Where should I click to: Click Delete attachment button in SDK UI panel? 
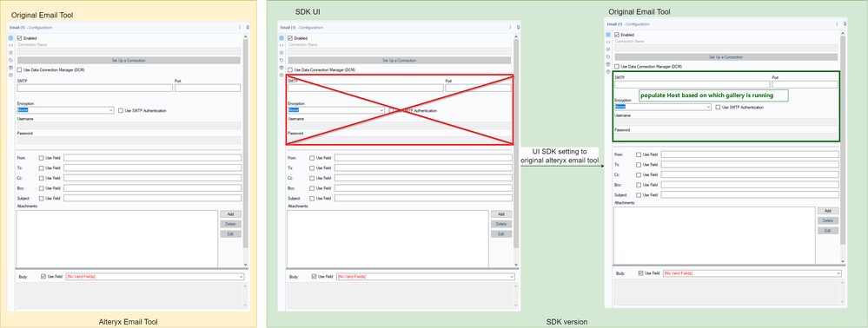[501, 224]
